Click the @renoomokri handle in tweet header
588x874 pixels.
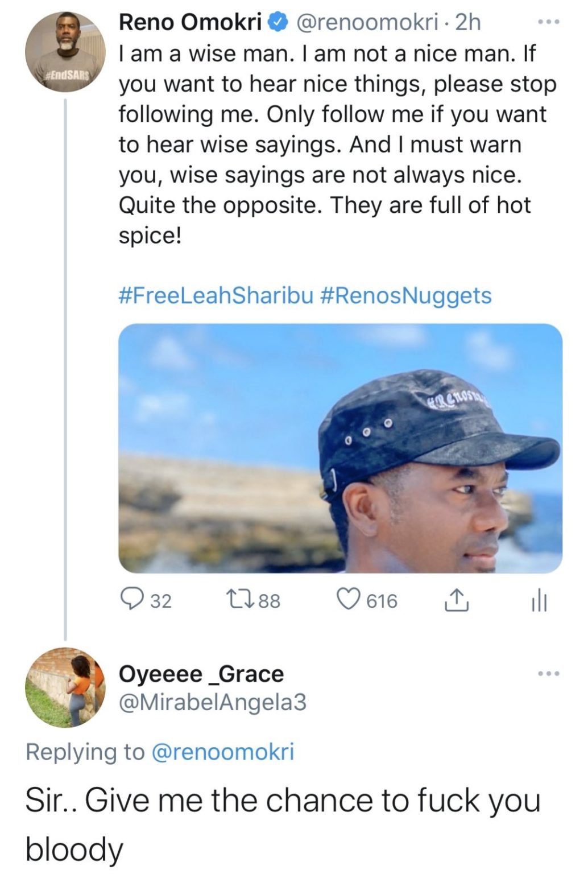(368, 23)
